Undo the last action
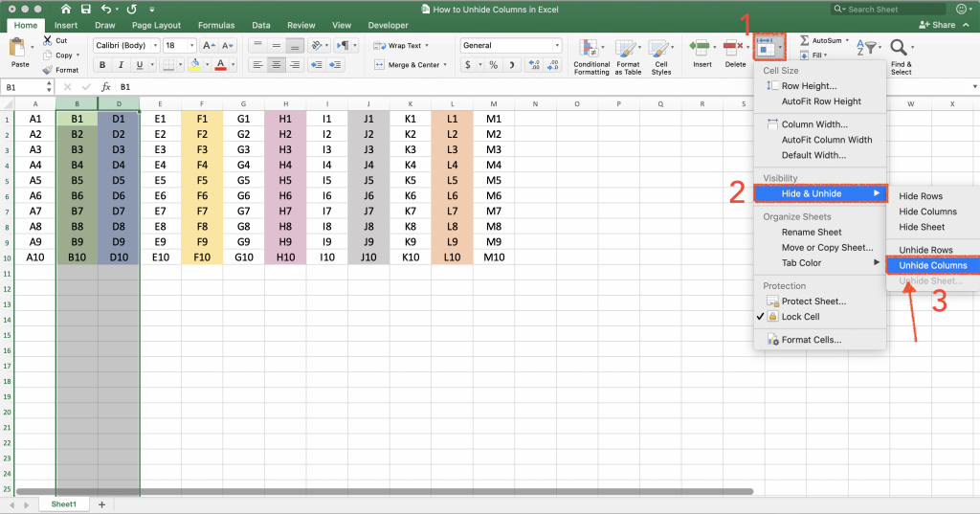The image size is (980, 514). tap(106, 10)
